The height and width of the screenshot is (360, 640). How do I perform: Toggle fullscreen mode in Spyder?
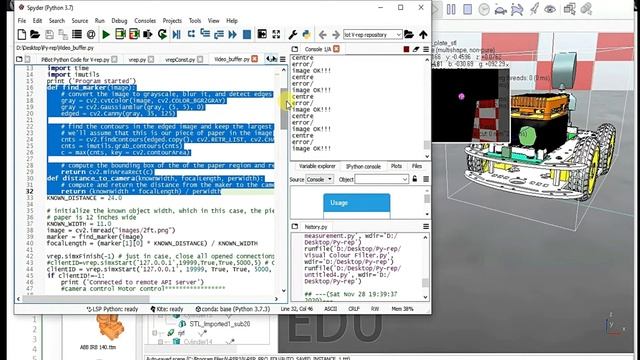point(276,34)
